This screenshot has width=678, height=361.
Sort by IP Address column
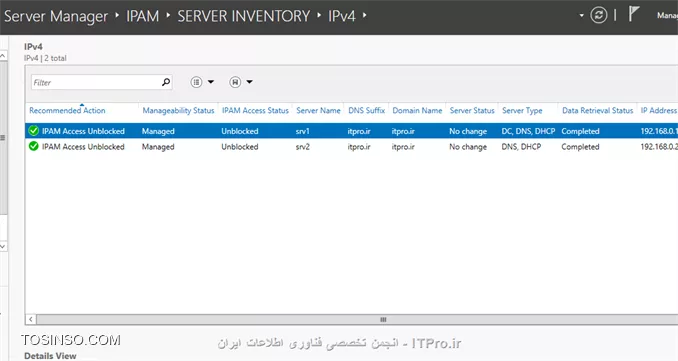click(659, 110)
